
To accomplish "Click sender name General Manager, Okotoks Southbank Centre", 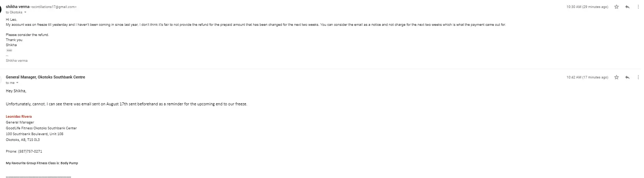I will pyautogui.click(x=45, y=77).
